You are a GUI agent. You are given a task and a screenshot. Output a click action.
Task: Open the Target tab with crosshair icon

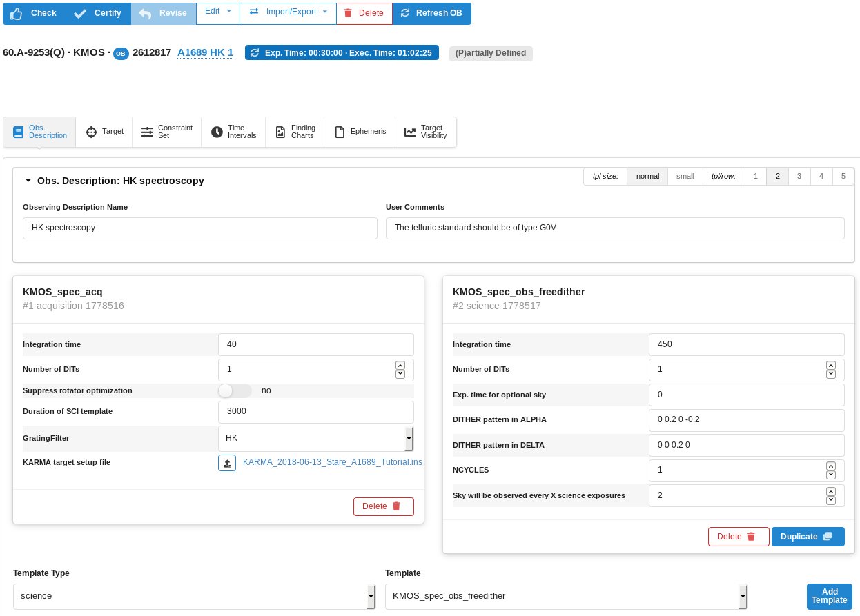(104, 132)
